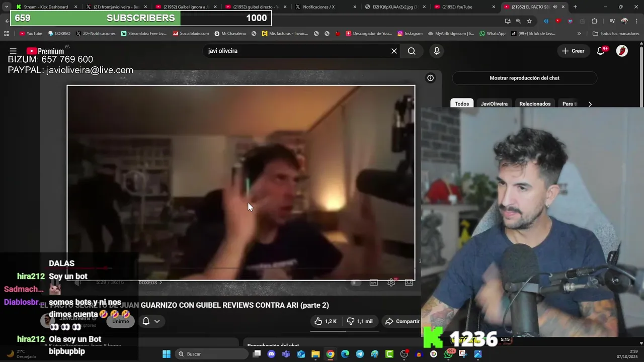The image size is (644, 362).
Task: Open a new browser tab
Action: (575, 7)
